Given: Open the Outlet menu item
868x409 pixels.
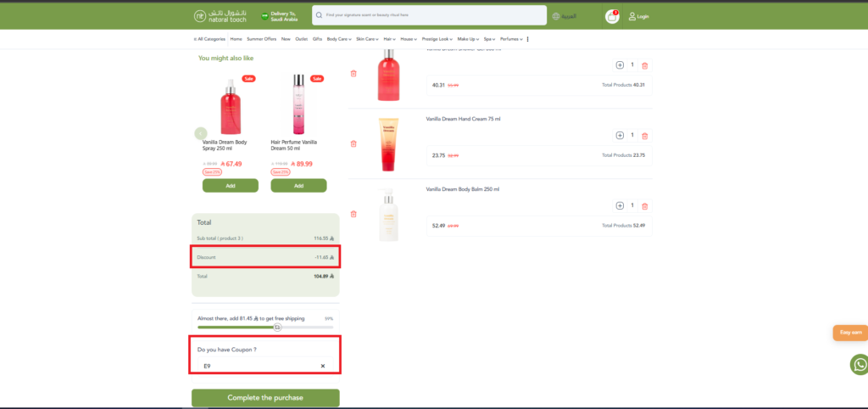Looking at the screenshot, I should coord(302,39).
